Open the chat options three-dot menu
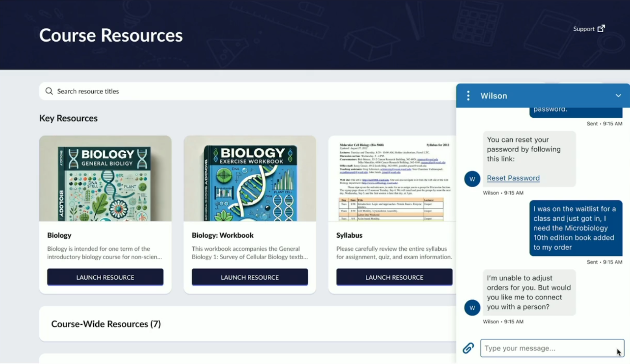The width and height of the screenshot is (630, 364). click(x=468, y=96)
